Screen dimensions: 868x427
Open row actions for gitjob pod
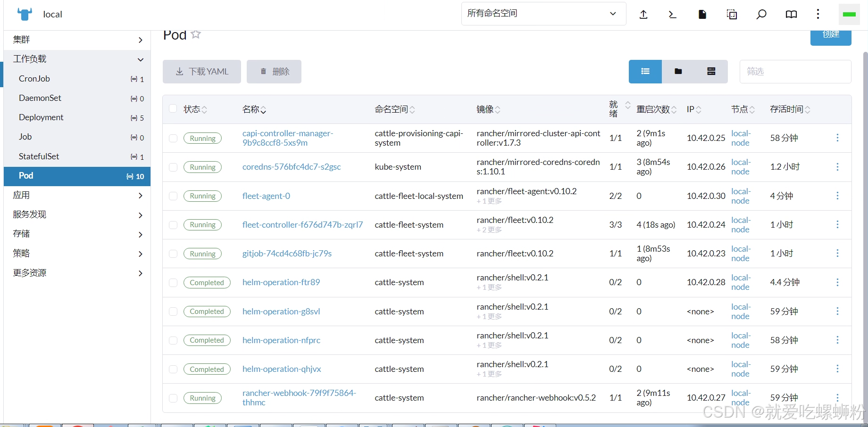837,253
